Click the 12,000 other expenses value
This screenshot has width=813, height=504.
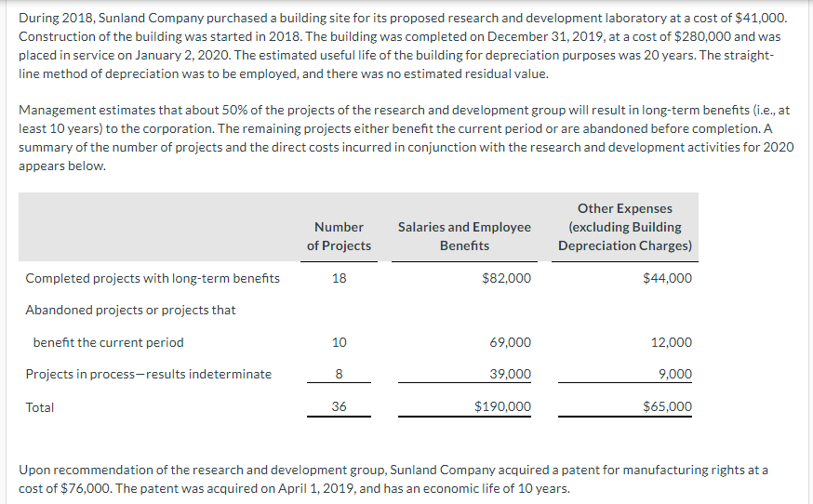point(672,343)
